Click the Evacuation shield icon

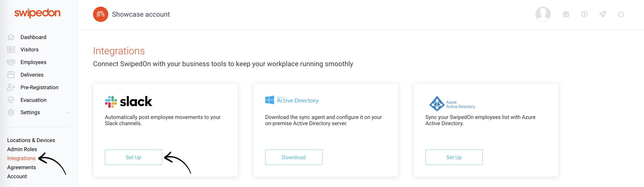coord(11,100)
